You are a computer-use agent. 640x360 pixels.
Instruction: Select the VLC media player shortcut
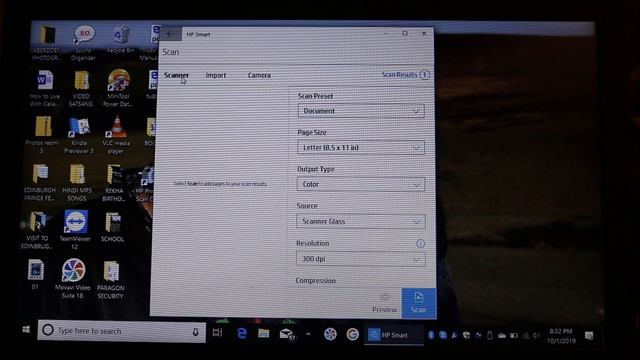[116, 135]
